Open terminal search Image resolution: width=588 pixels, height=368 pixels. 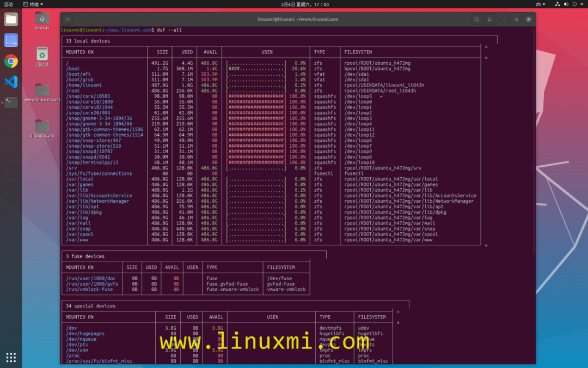click(x=476, y=19)
